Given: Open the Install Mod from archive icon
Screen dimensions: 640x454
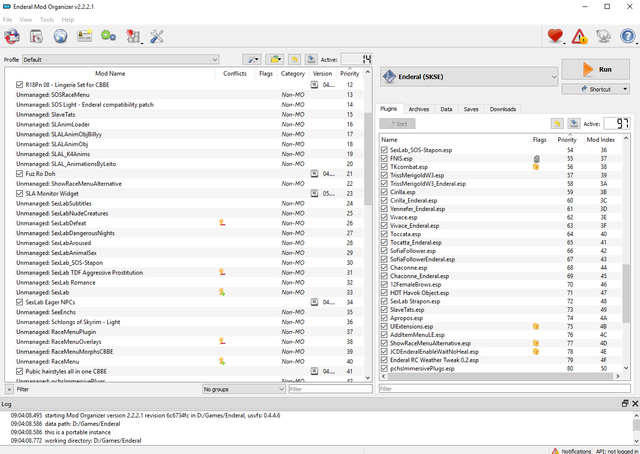Looking at the screenshot, I should tap(36, 37).
